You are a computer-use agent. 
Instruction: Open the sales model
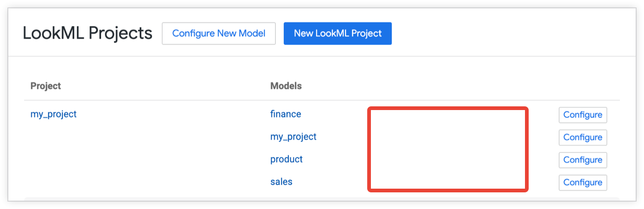pyautogui.click(x=281, y=182)
